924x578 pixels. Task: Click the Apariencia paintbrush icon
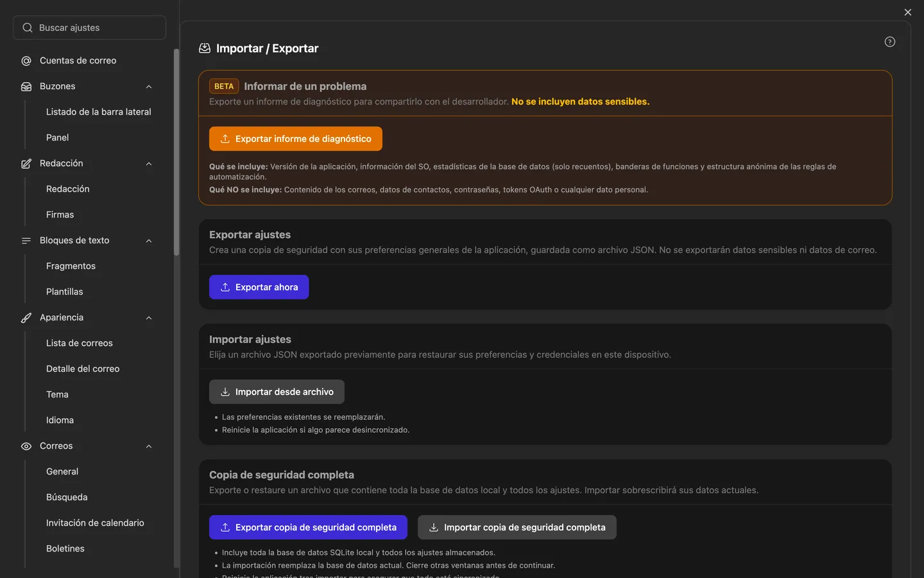pyautogui.click(x=26, y=318)
